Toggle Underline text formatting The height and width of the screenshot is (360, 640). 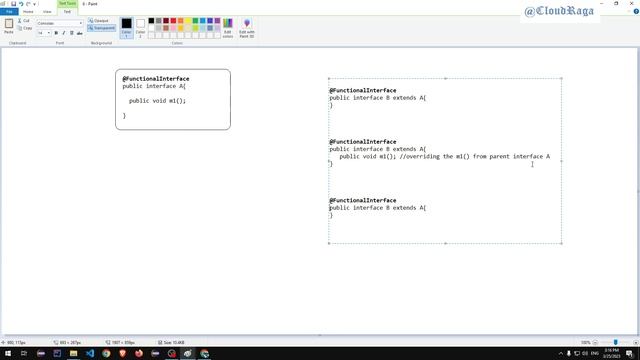tap(71, 33)
